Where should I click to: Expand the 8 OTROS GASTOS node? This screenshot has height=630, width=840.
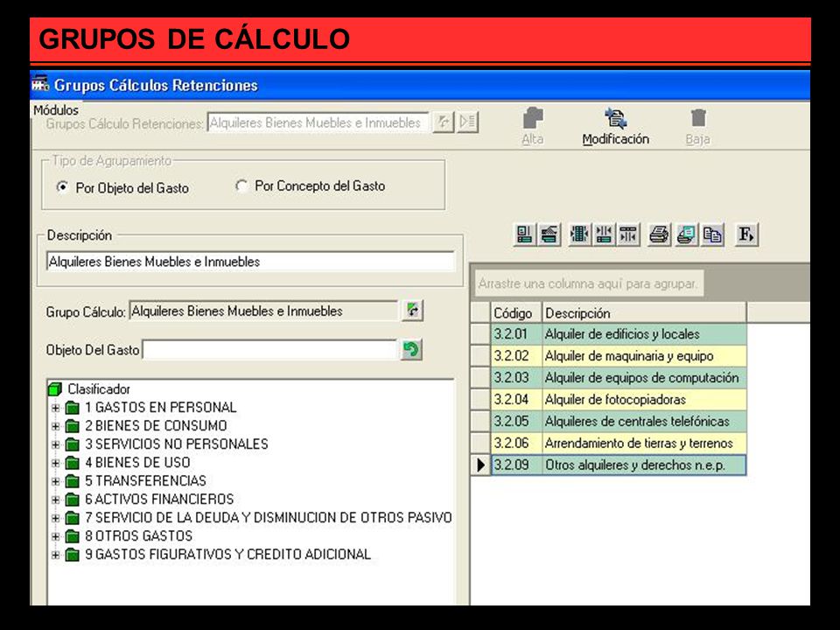(55, 536)
